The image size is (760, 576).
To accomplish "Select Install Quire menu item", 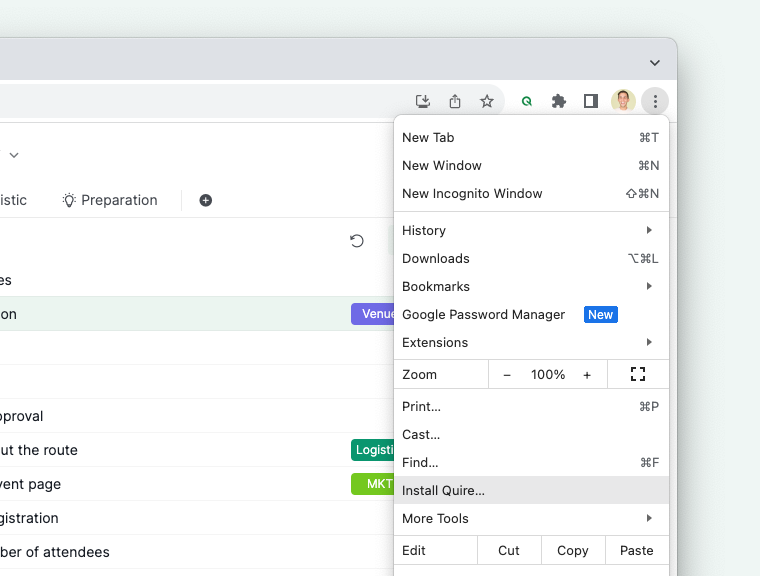I will click(531, 490).
